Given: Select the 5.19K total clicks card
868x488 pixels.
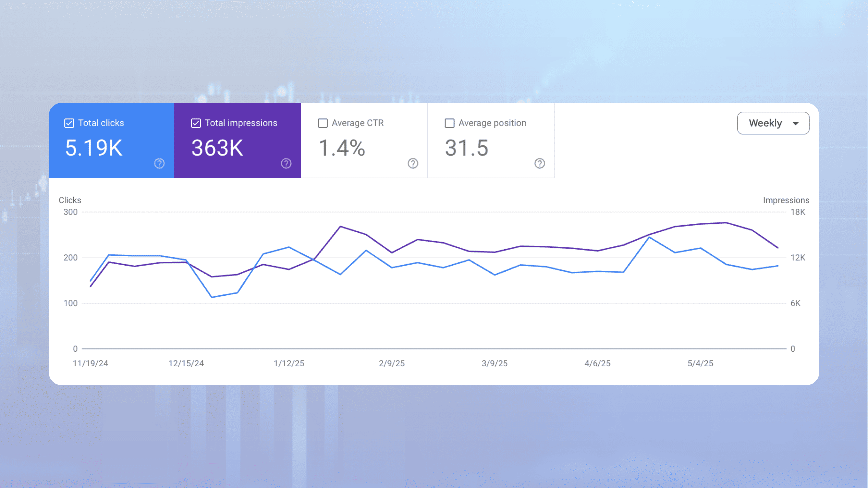Looking at the screenshot, I should pyautogui.click(x=94, y=148).
